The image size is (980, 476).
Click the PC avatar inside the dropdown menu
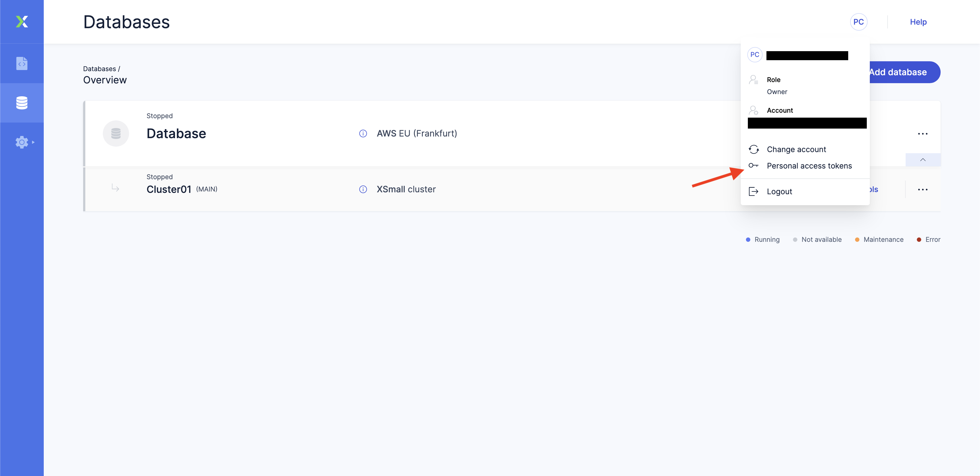click(x=754, y=55)
